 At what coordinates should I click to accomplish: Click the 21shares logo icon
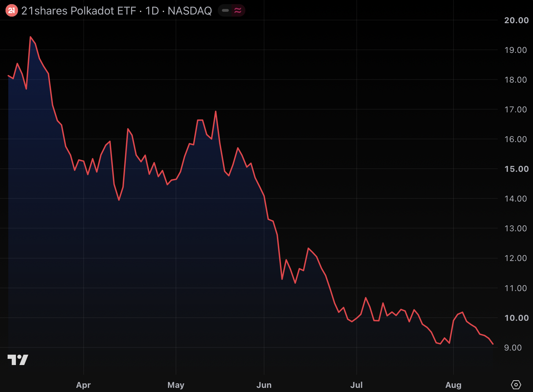tap(11, 11)
